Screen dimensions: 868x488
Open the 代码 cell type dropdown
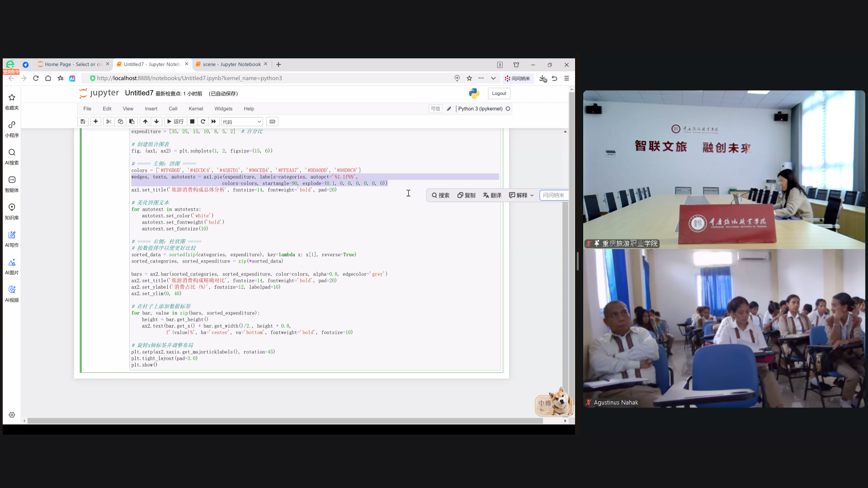click(242, 122)
